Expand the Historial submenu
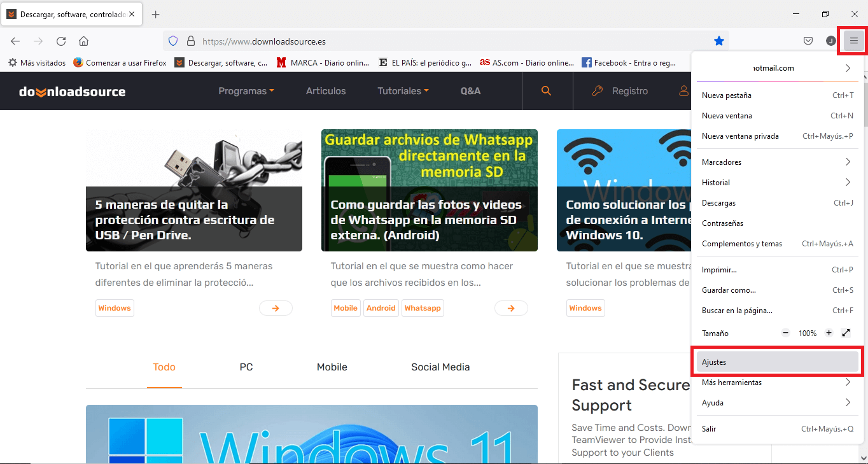 (778, 183)
